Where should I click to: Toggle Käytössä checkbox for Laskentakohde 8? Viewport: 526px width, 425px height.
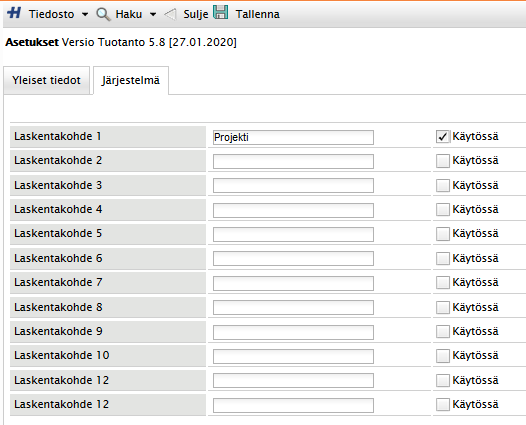tap(442, 307)
